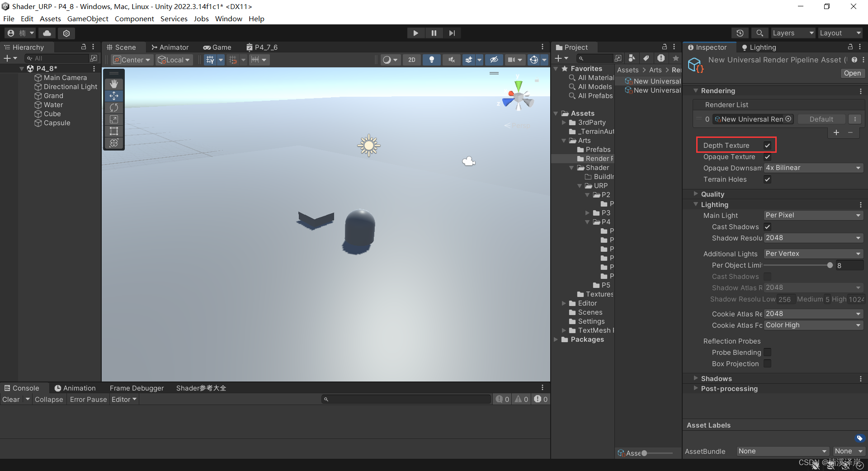The height and width of the screenshot is (471, 868).
Task: Click the Open button in Inspector
Action: 852,73
